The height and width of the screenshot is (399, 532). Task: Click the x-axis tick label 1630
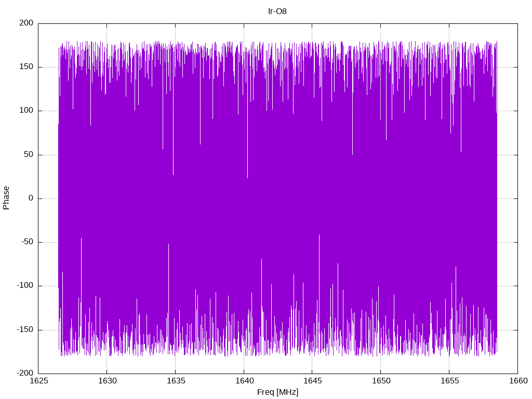tap(107, 381)
